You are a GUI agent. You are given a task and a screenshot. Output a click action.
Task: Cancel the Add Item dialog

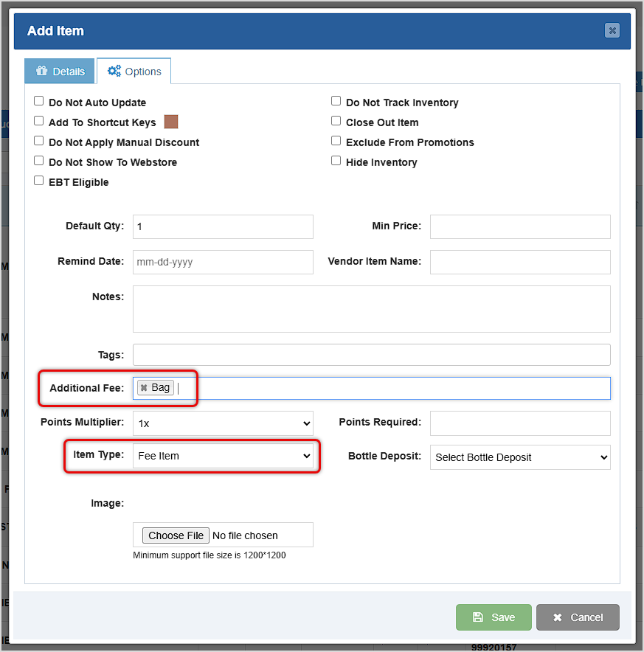point(578,617)
